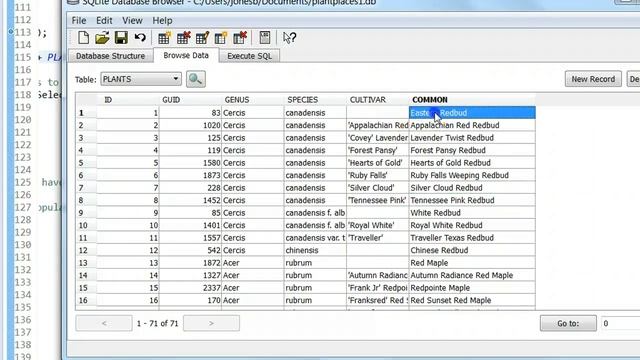Open the File menu
The image size is (640, 360).
(x=79, y=20)
